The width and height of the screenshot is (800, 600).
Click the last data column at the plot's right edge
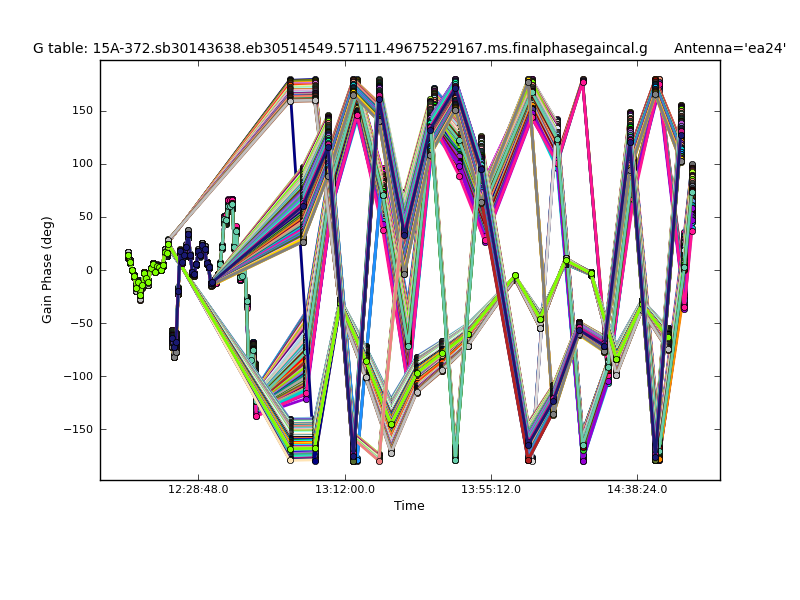692,200
